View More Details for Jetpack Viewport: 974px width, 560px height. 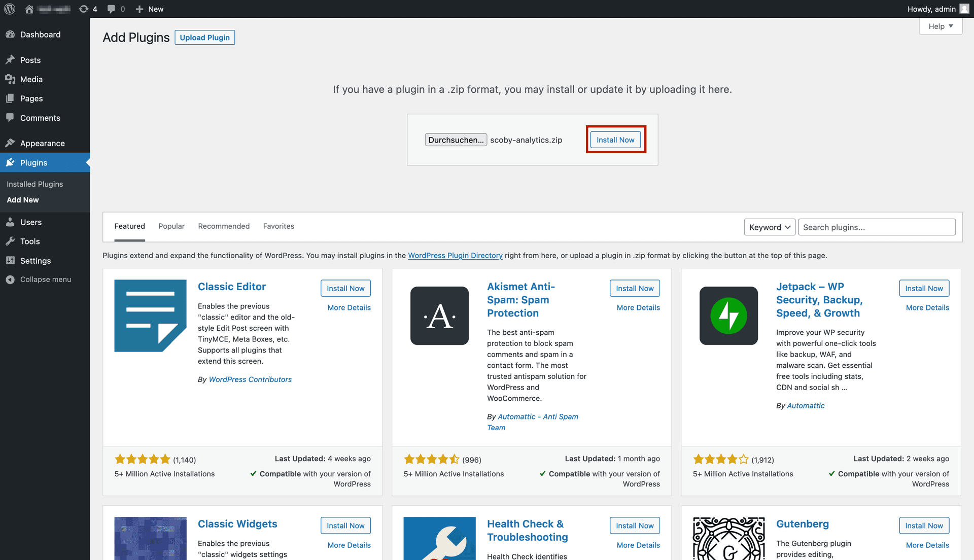(927, 307)
